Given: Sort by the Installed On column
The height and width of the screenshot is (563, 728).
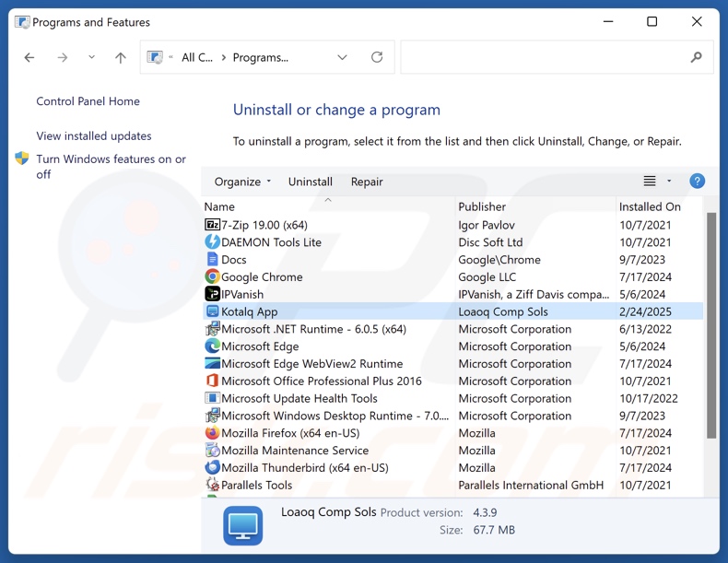Looking at the screenshot, I should tap(650, 206).
